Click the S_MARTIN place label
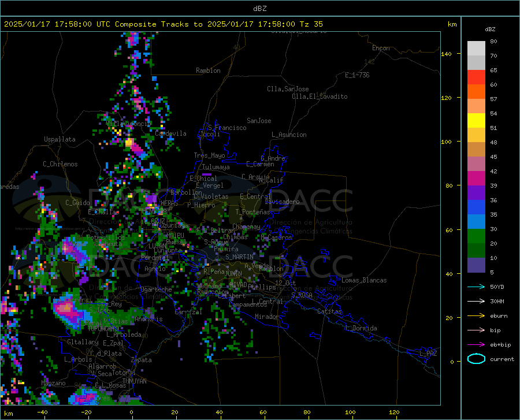 239,257
